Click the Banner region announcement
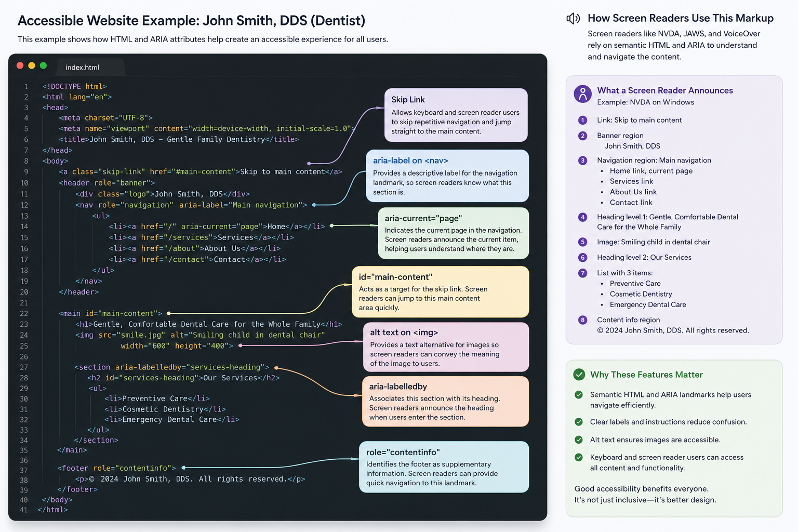The height and width of the screenshot is (532, 798). pyautogui.click(x=620, y=136)
